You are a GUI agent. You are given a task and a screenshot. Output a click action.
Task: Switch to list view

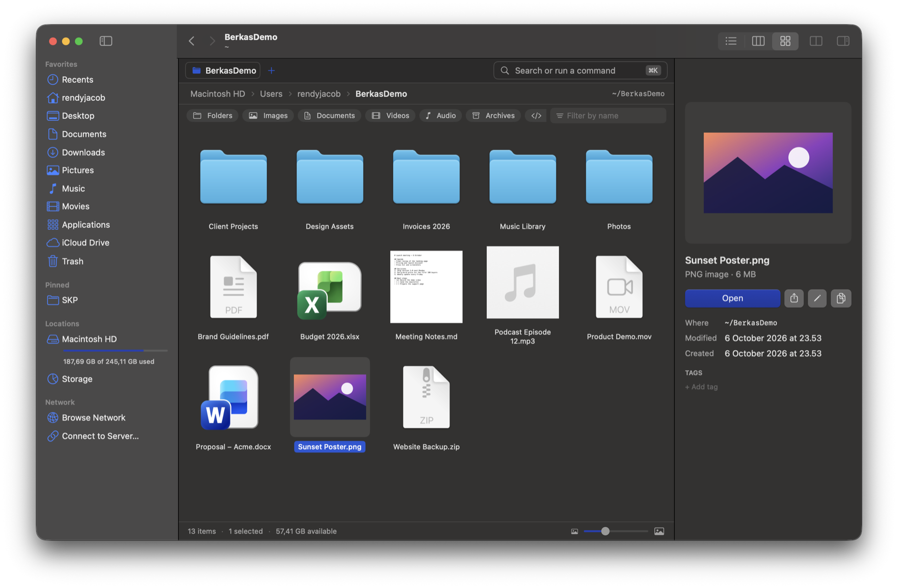pyautogui.click(x=731, y=41)
